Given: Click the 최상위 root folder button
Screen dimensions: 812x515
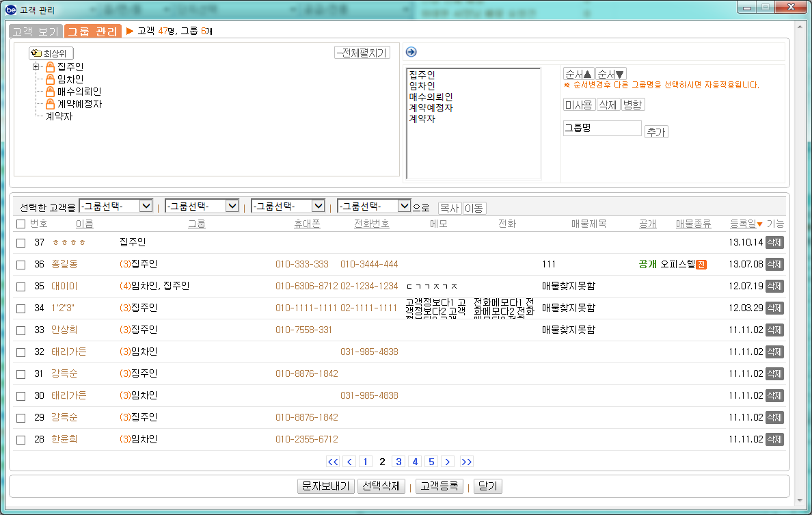Looking at the screenshot, I should coord(51,53).
